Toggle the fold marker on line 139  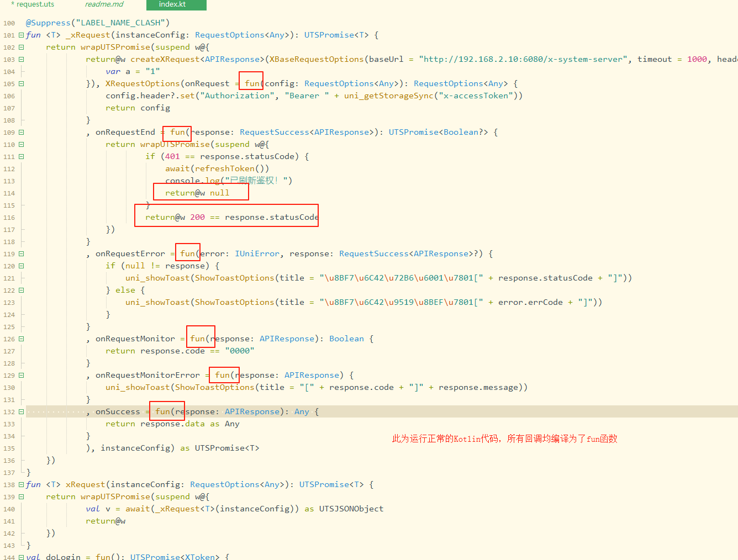[21, 496]
